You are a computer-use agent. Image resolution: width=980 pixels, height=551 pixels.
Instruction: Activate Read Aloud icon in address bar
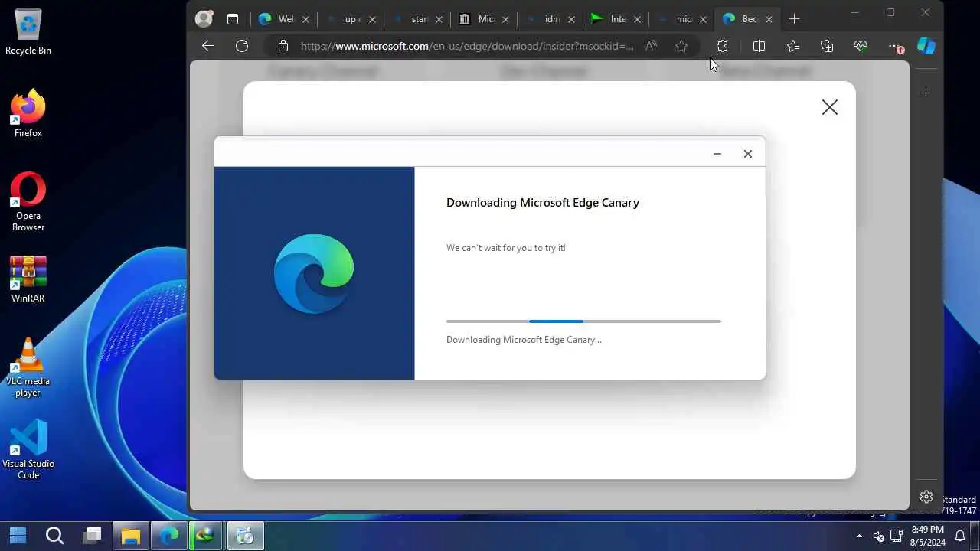click(651, 46)
